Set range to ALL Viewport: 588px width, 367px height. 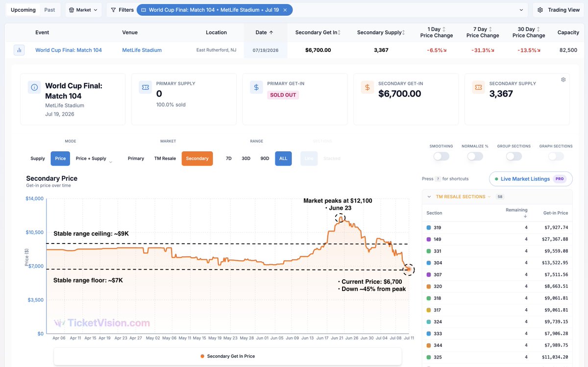[283, 158]
